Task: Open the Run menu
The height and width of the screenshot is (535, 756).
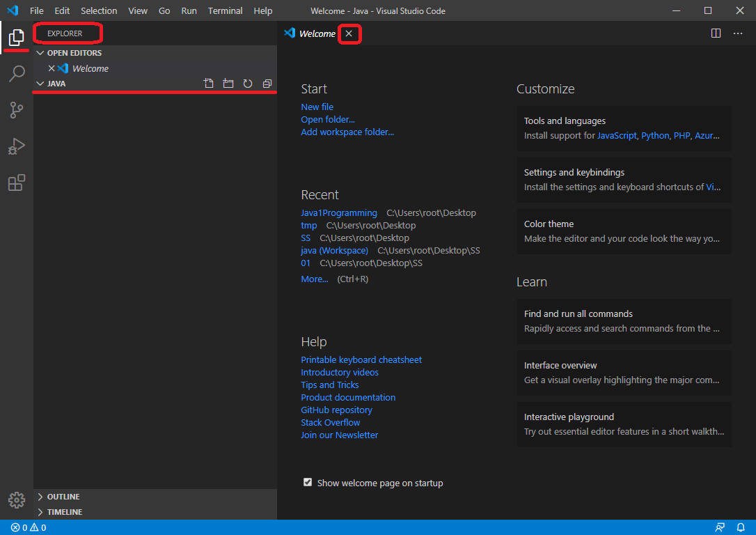Action: 189,10
